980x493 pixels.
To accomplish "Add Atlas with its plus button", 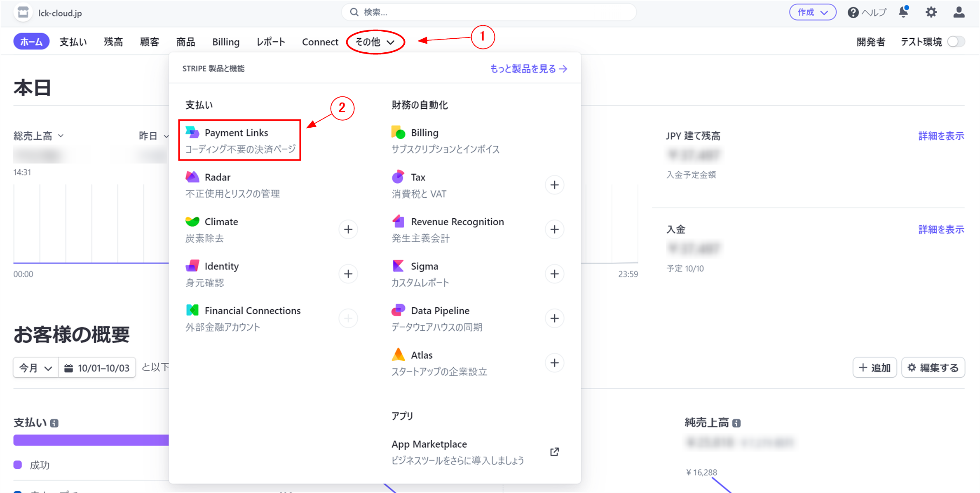I will pos(555,363).
